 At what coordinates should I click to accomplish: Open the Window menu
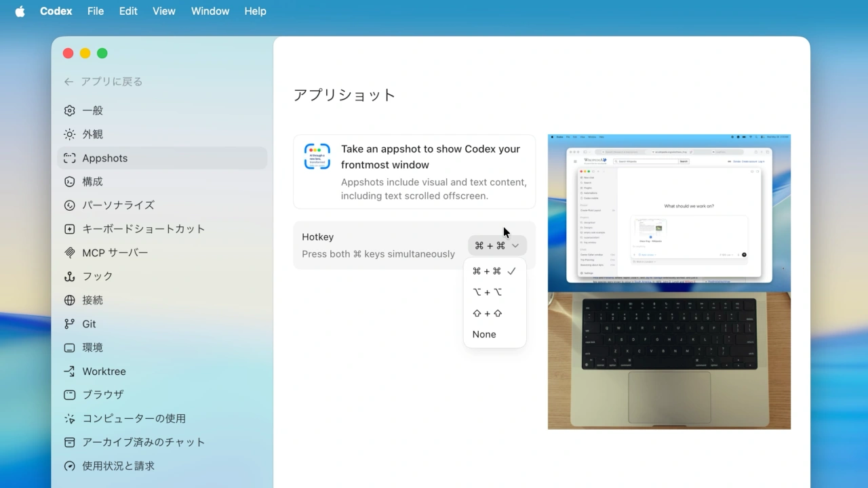[210, 12]
